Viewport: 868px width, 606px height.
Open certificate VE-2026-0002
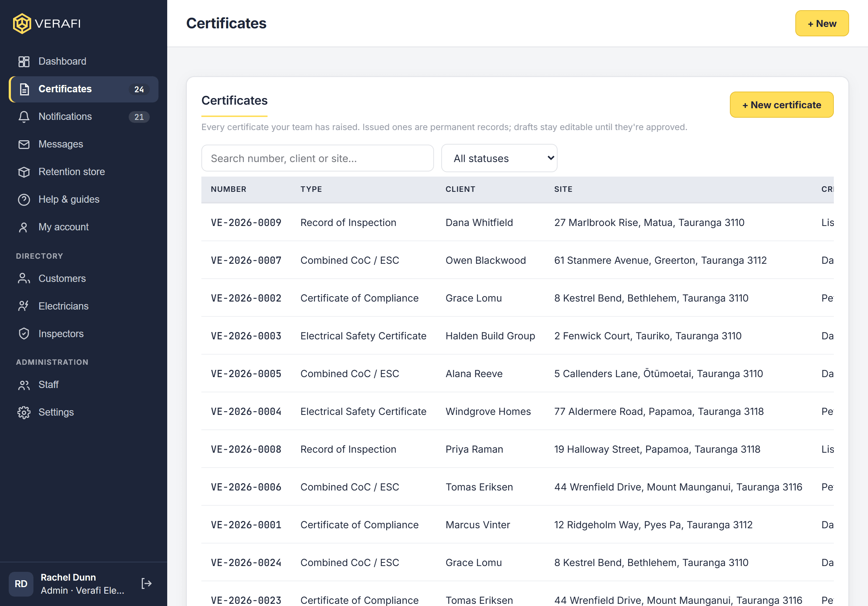(246, 298)
